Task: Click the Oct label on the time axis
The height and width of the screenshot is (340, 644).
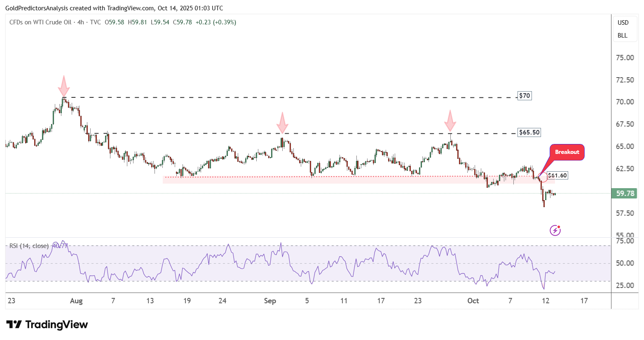Action: point(473,301)
